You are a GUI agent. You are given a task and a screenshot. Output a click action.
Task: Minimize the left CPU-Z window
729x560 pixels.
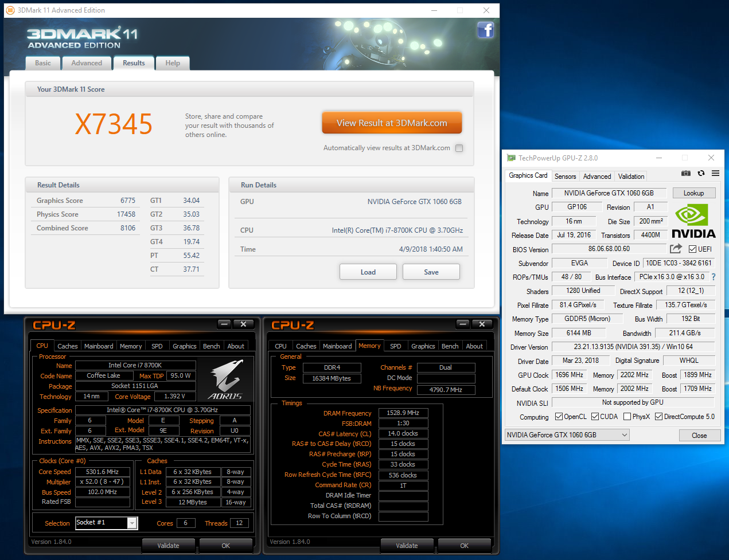tap(224, 324)
